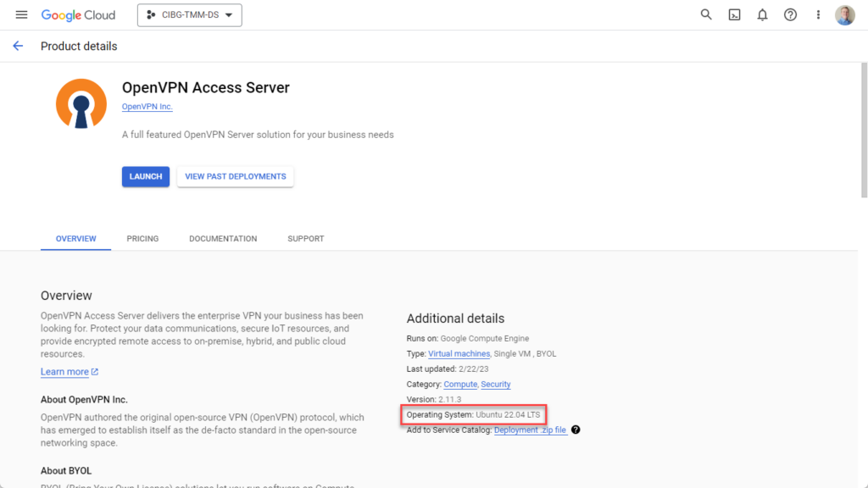This screenshot has height=488, width=868.
Task: Go back with the left arrow
Action: (x=18, y=46)
